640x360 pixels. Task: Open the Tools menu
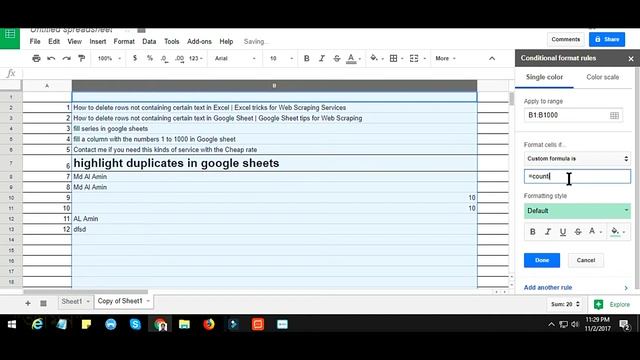pyautogui.click(x=172, y=42)
